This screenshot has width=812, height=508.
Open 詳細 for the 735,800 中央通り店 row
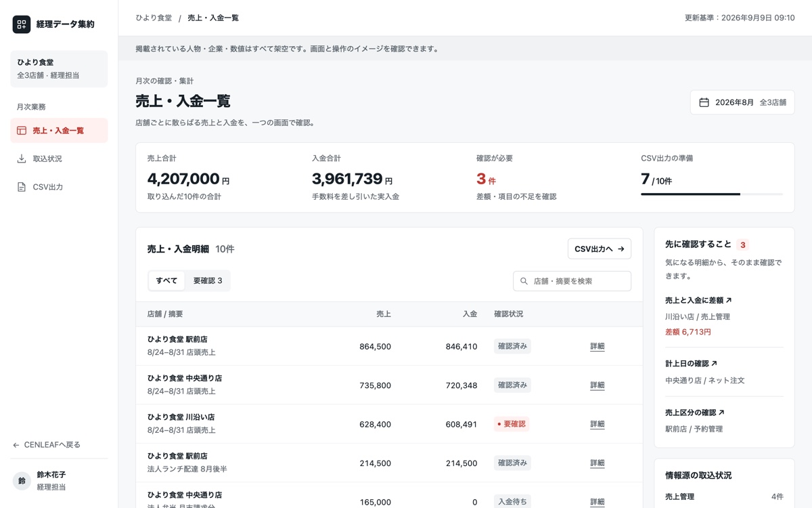coord(597,385)
